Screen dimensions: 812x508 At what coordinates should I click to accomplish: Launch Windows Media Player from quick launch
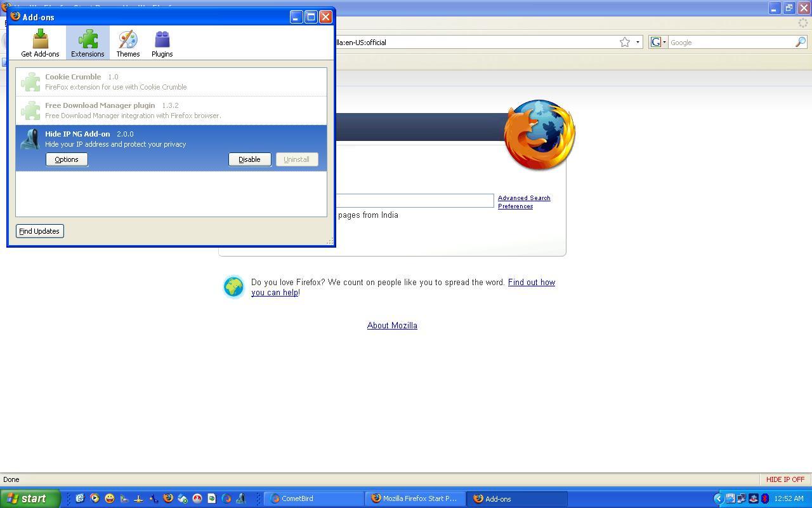95,498
